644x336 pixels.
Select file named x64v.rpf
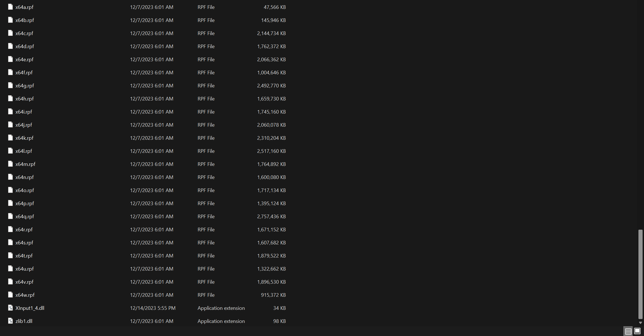24,282
